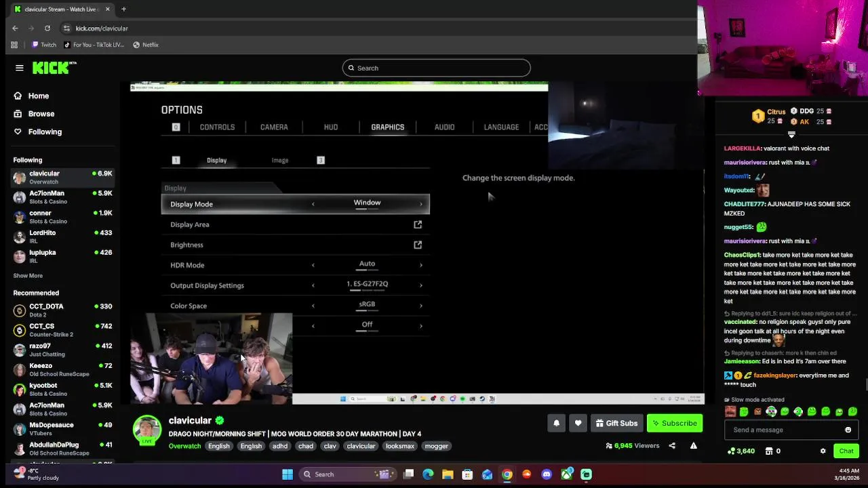Image resolution: width=868 pixels, height=488 pixels.
Task: Switch to AUDIO options tab
Action: coord(445,127)
